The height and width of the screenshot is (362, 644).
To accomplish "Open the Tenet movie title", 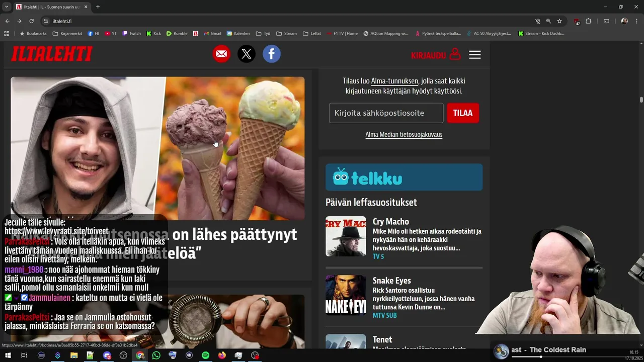I will click(382, 340).
